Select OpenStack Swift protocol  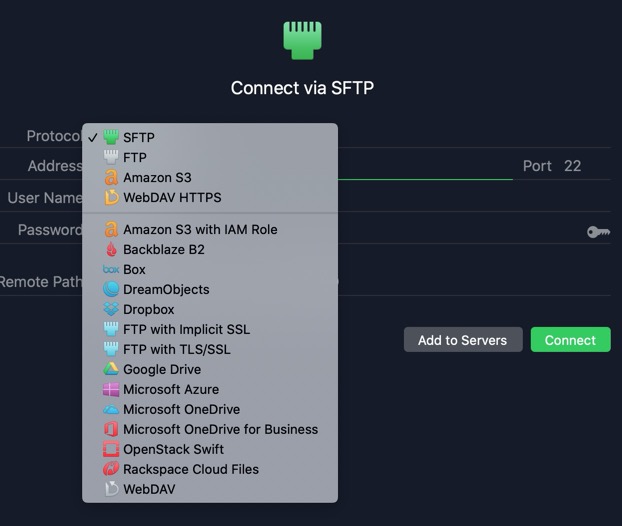pos(210,449)
